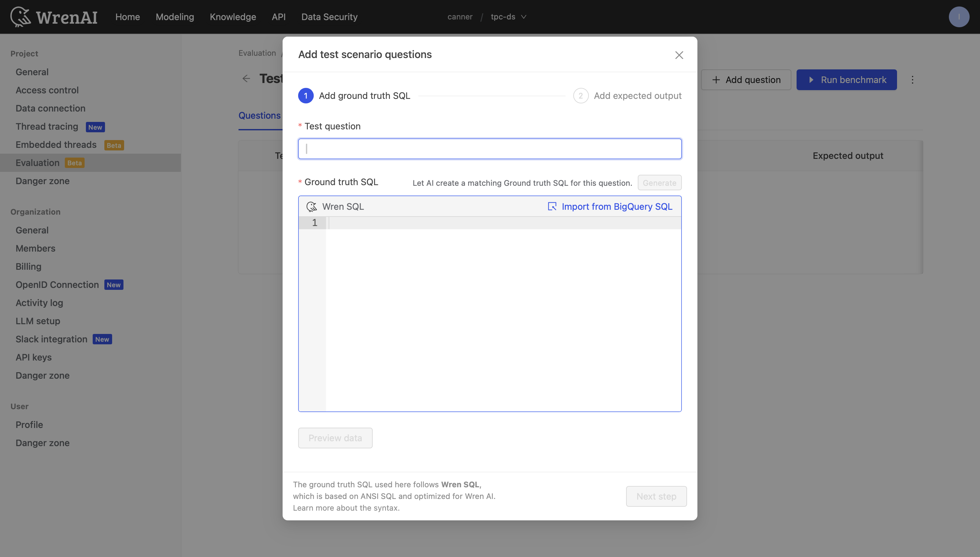
Task: Click the Wren SQL bird icon in editor
Action: pos(312,206)
